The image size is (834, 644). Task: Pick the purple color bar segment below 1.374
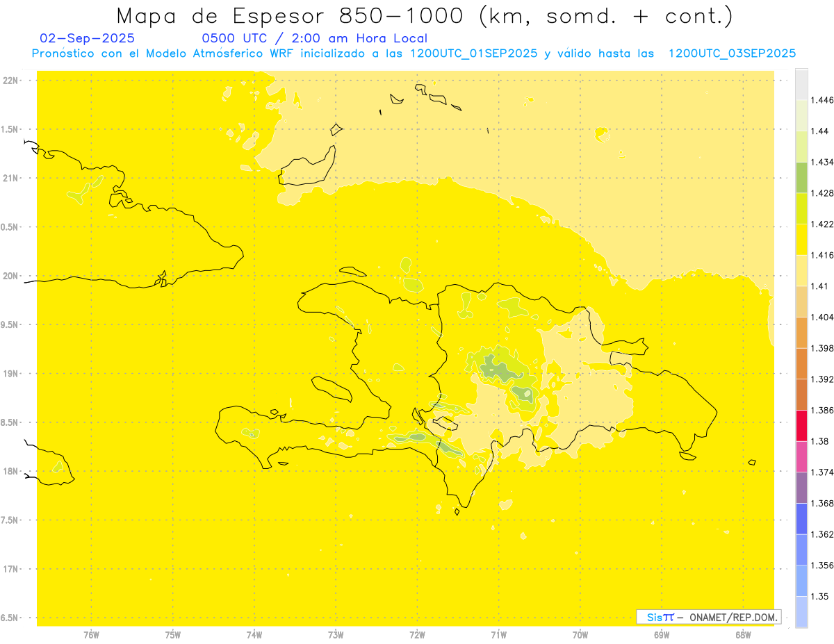coord(801,487)
